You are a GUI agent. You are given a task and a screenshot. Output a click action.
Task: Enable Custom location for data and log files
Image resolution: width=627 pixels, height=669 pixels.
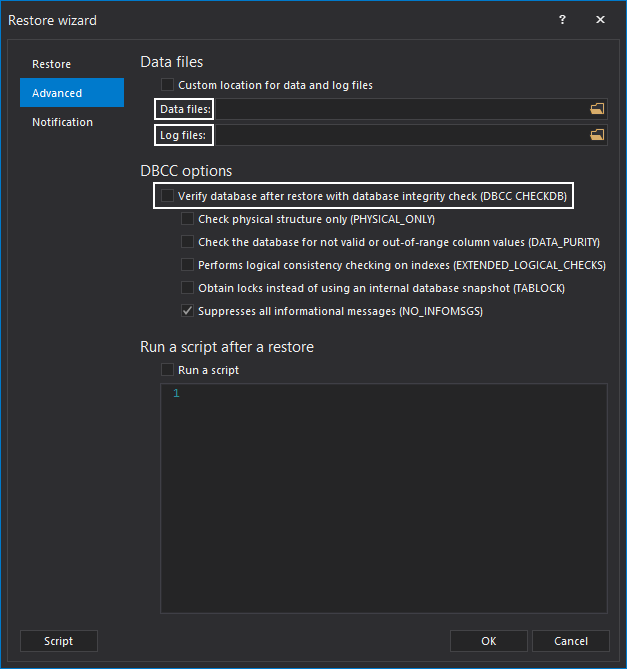167,85
